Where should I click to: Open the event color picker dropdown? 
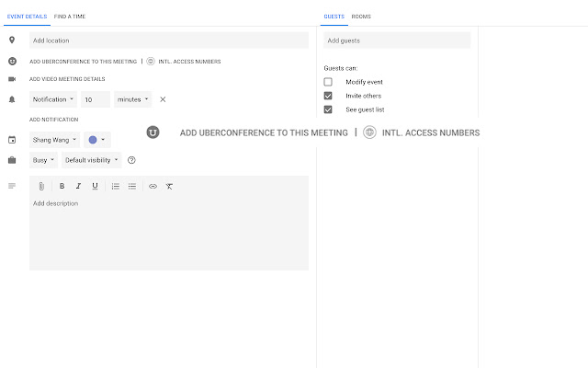97,140
